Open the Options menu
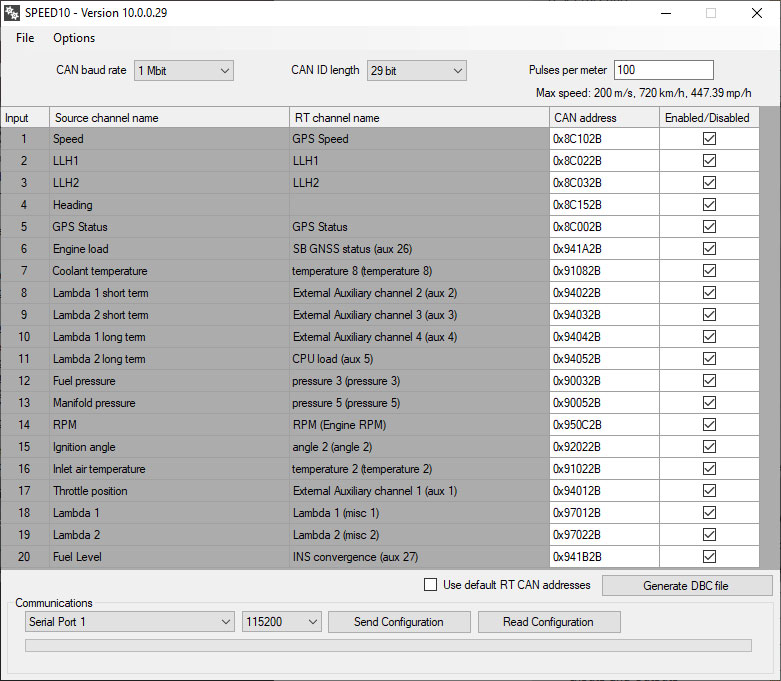 [x=74, y=38]
